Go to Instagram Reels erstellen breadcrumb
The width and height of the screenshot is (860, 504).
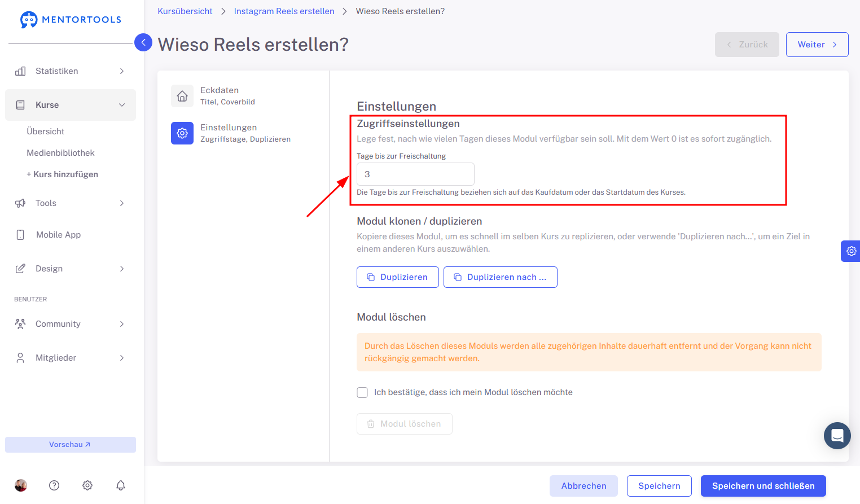(284, 11)
